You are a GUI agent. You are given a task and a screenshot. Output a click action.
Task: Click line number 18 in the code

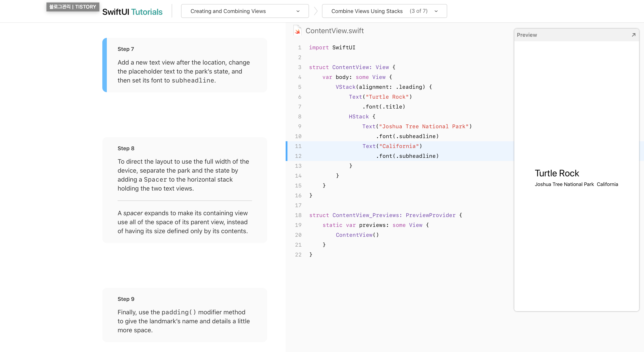click(x=298, y=215)
